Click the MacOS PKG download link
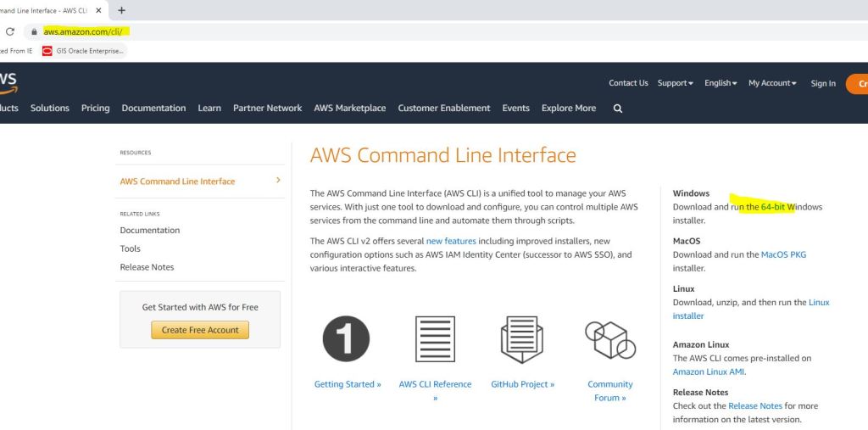Image resolution: width=868 pixels, height=430 pixels. click(783, 254)
